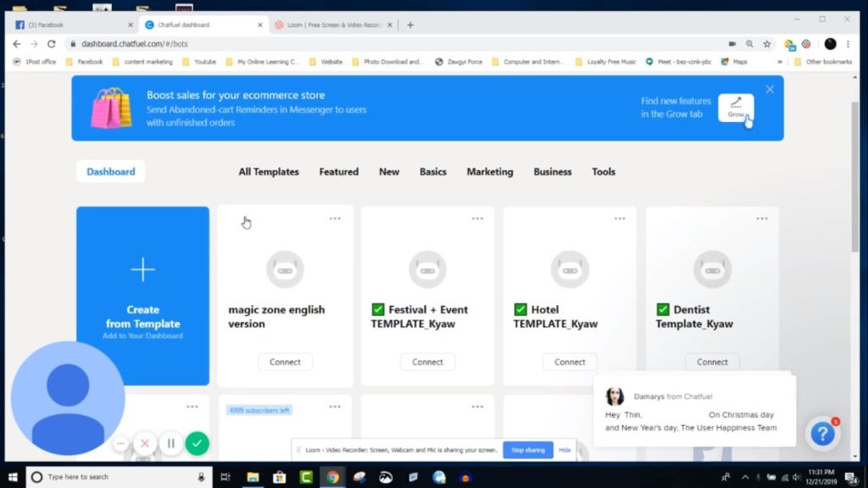
Task: Click the browser address bar URL
Action: click(x=135, y=44)
